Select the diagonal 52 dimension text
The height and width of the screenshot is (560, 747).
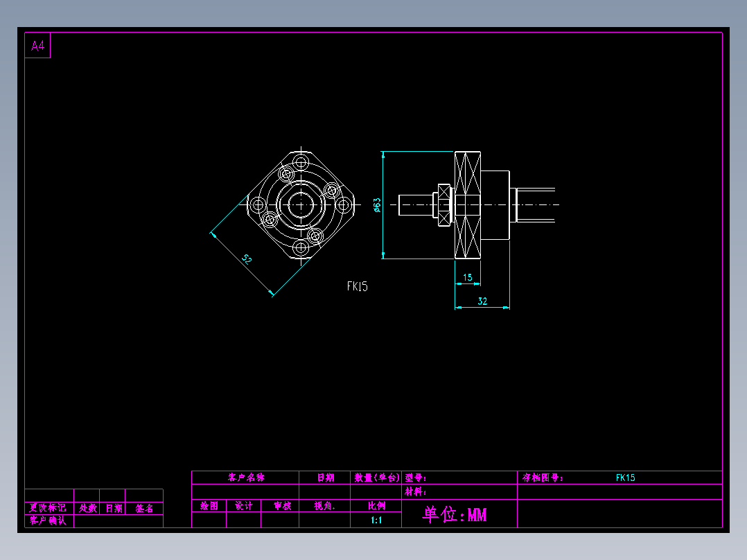[246, 259]
